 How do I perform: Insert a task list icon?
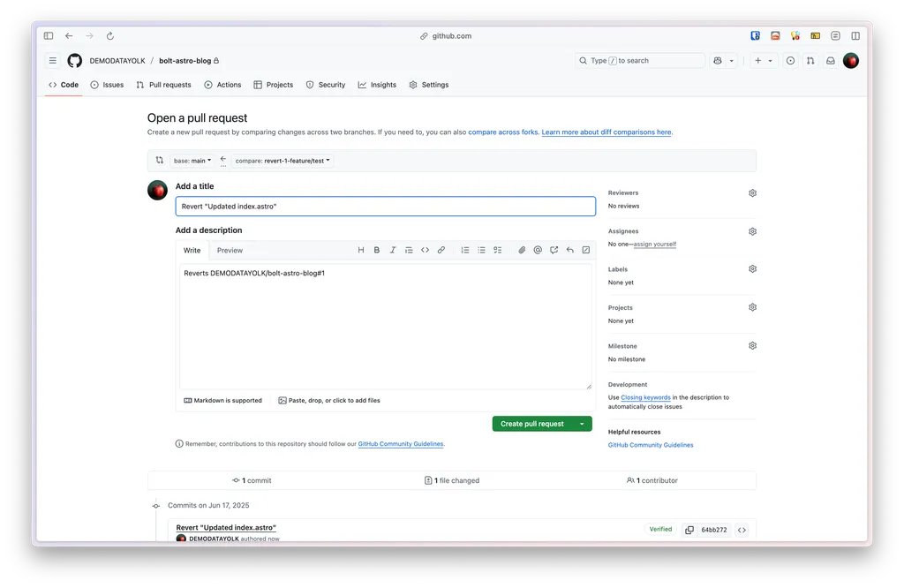pyautogui.click(x=498, y=250)
